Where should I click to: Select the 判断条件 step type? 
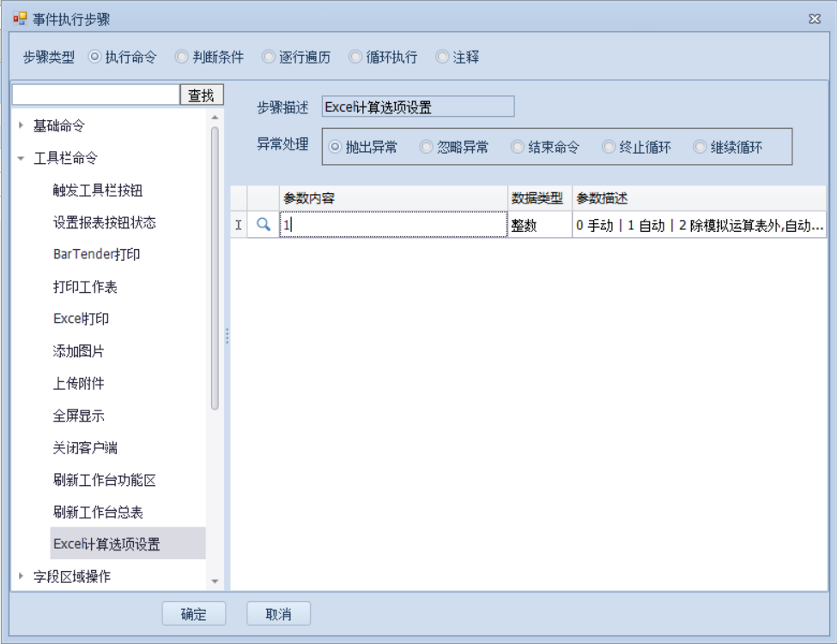pos(181,58)
